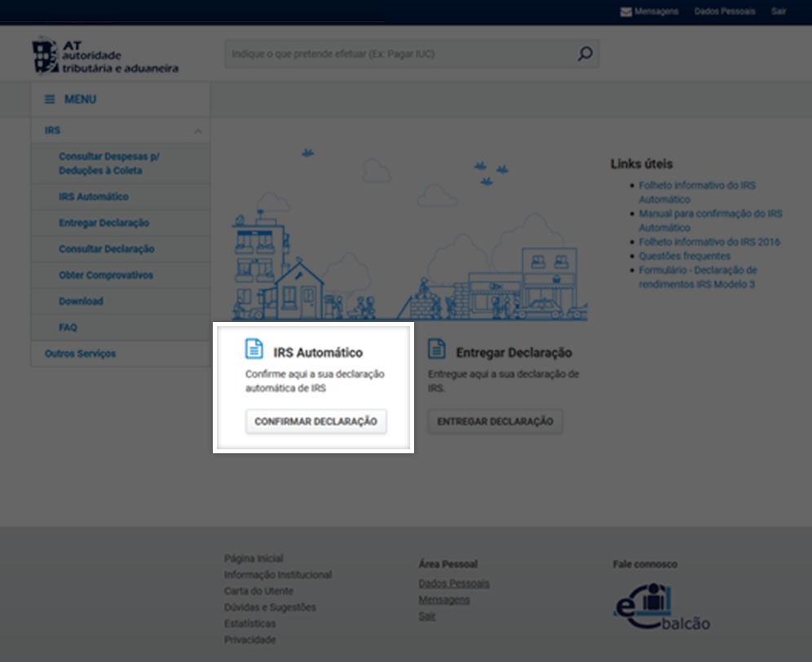Screen dimensions: 812x662
Task: Open the e-balcão logo
Action: [660, 607]
